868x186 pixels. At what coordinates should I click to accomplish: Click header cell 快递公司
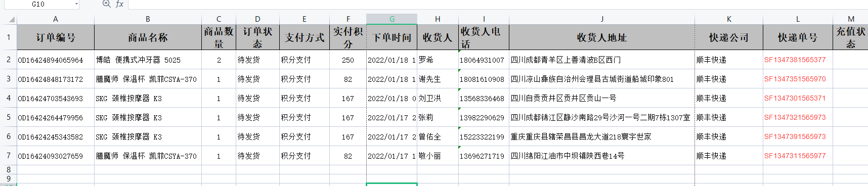(x=729, y=37)
